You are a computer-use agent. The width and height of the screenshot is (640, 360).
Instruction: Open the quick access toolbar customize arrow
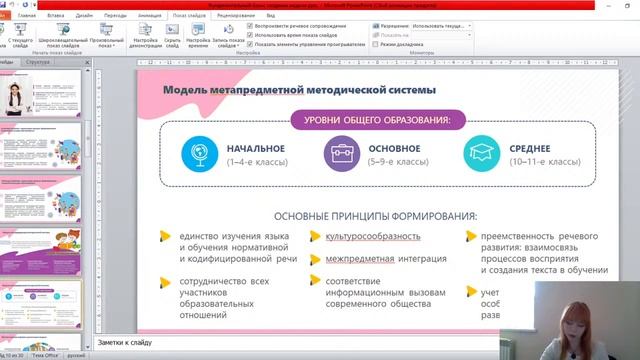click(34, 5)
